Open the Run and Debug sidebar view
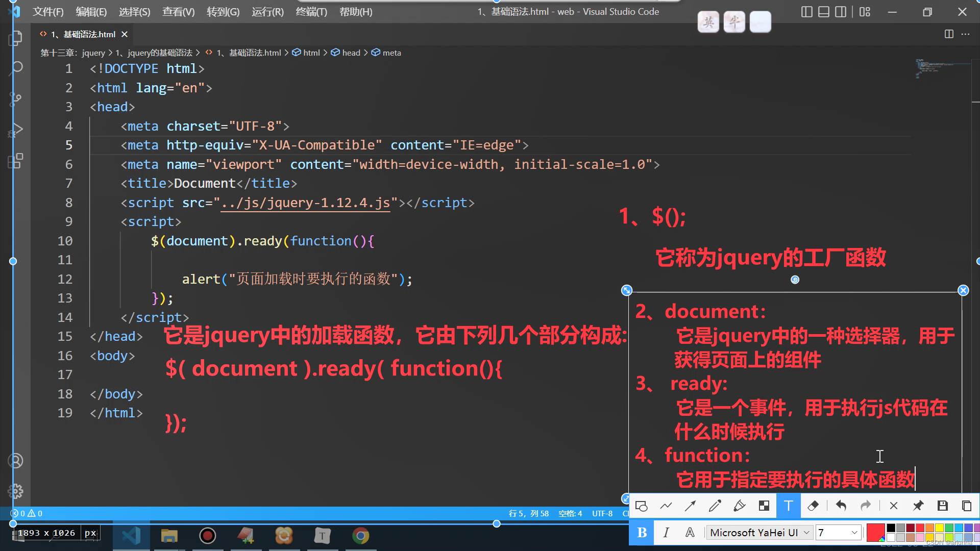This screenshot has width=980, height=551. (x=15, y=130)
